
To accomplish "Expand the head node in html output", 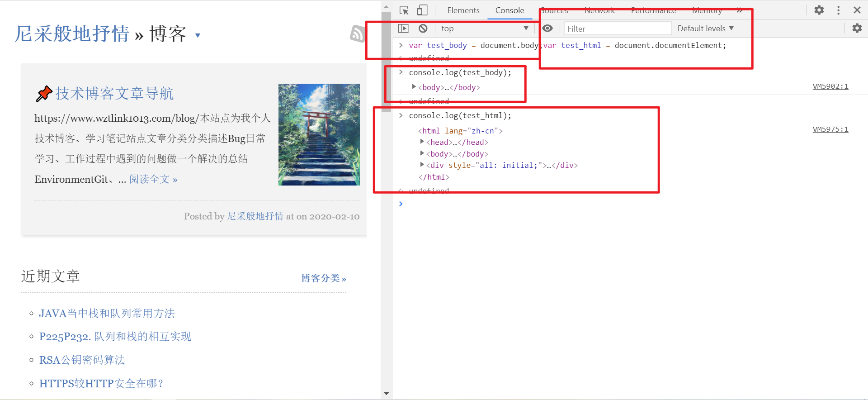I will pos(422,142).
